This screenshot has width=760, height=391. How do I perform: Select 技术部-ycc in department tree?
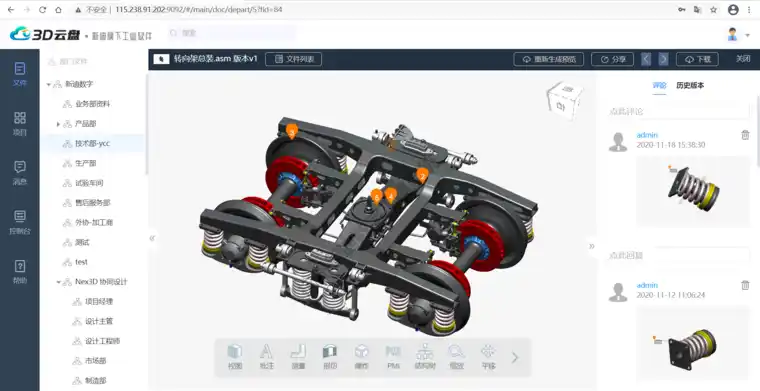pyautogui.click(x=93, y=144)
